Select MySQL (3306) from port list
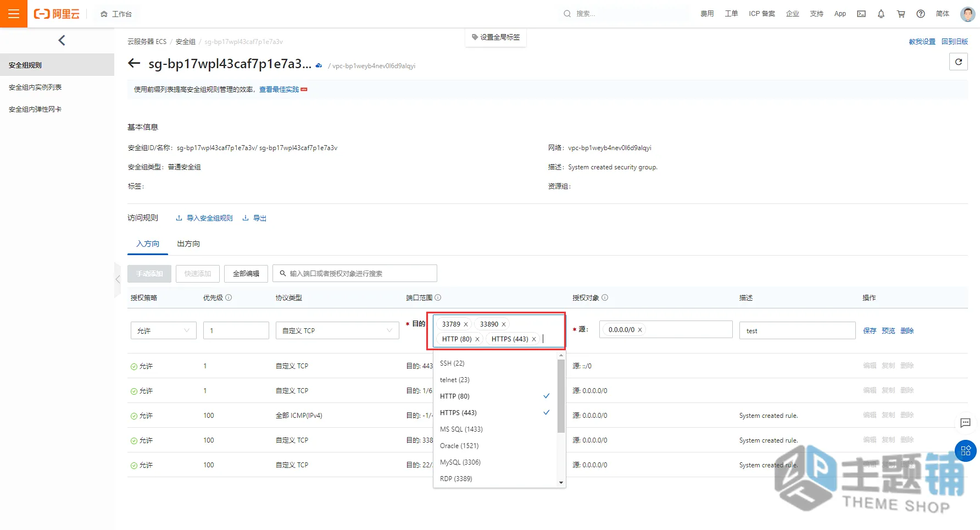The width and height of the screenshot is (980, 530). click(495, 462)
